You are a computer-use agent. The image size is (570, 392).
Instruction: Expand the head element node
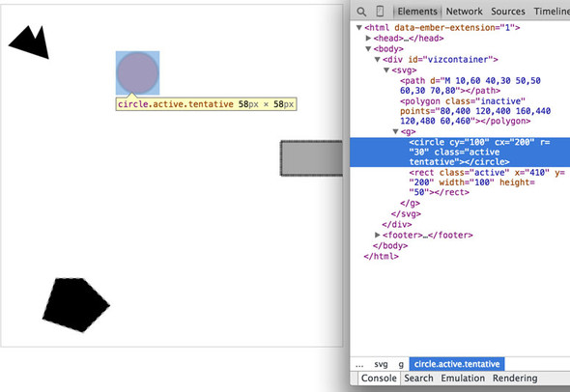coord(368,38)
